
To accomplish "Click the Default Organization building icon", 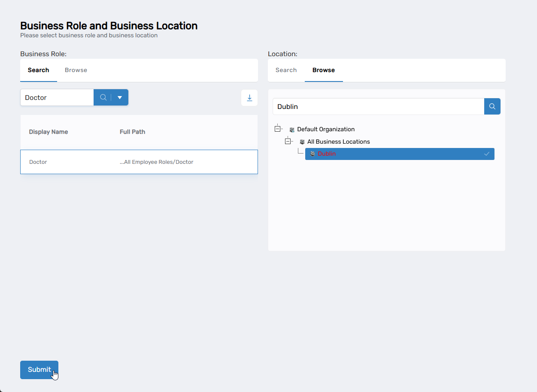I will 292,130.
